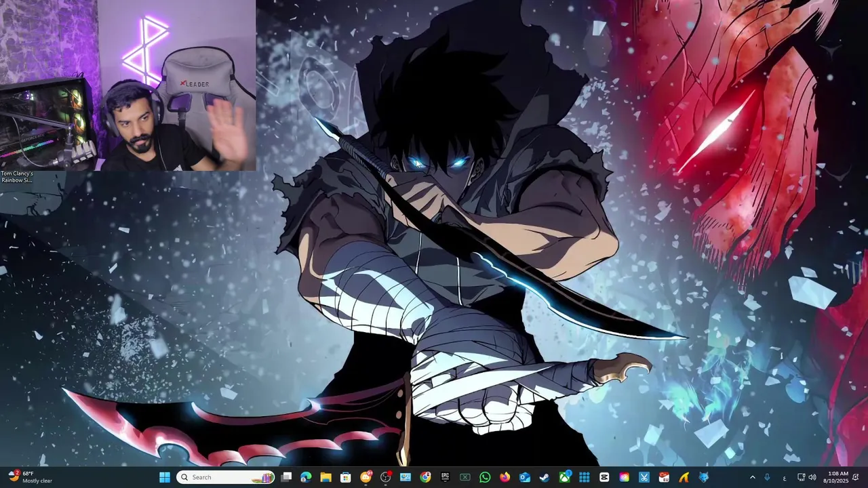
Task: Switch the input language indicator
Action: (x=785, y=478)
